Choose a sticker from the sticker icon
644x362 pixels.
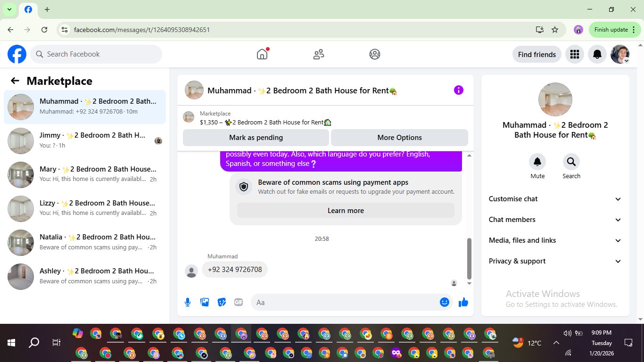[222, 302]
